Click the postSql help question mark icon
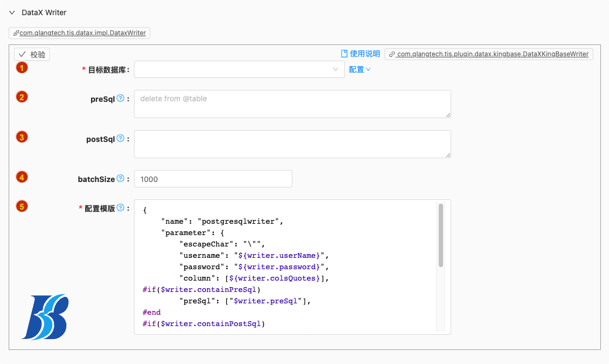 120,139
